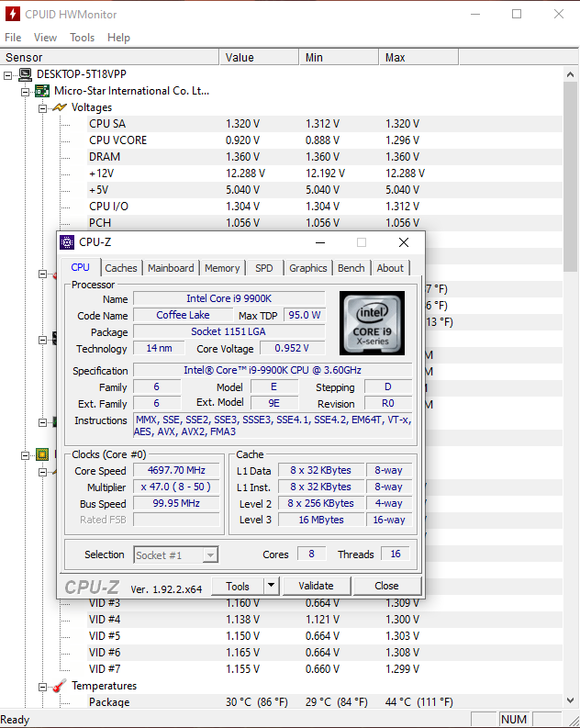Open the View menu in HWMonitor
Viewport: 580px width, 728px height.
point(45,38)
